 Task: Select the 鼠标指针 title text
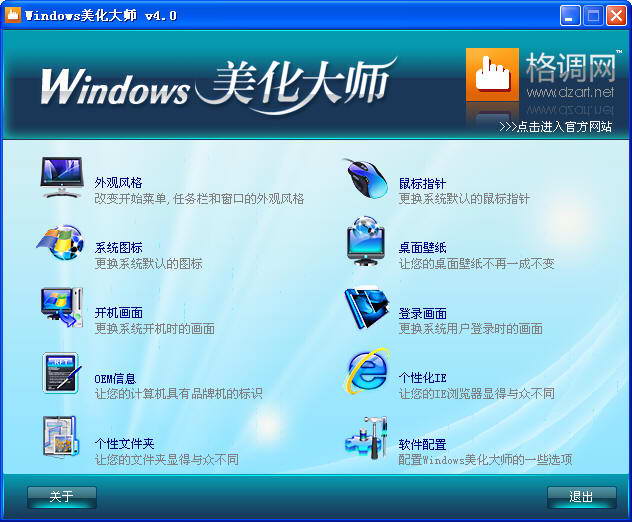pos(422,183)
